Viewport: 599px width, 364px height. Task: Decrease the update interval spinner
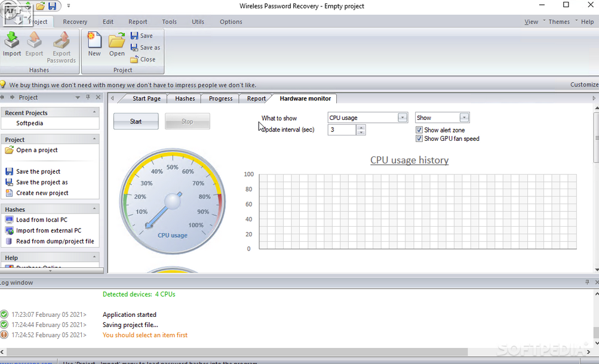[x=361, y=132]
